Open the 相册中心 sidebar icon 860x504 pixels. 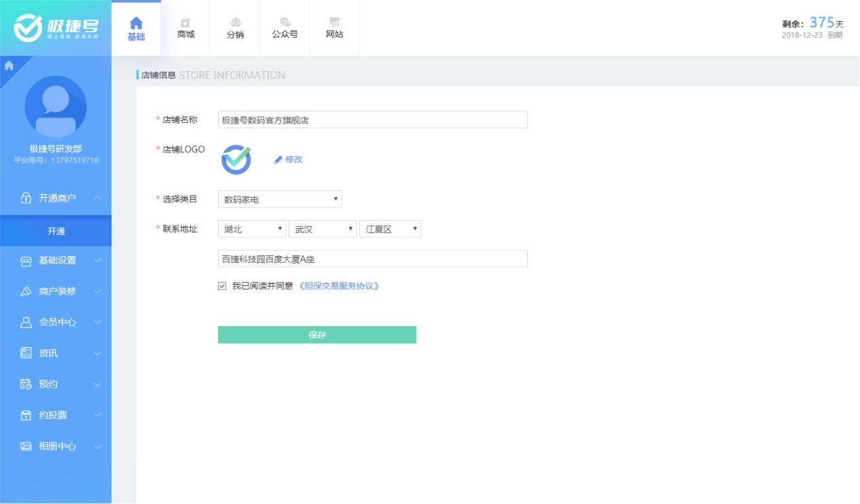click(25, 446)
